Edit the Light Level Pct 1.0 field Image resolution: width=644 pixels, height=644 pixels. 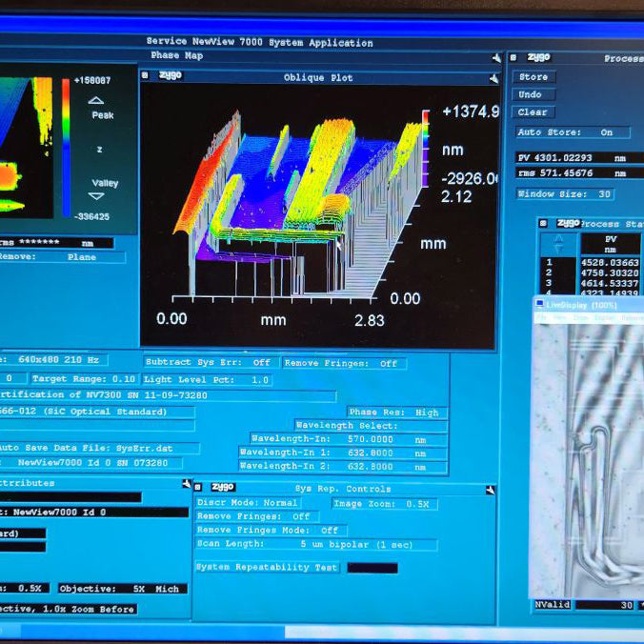(206, 379)
